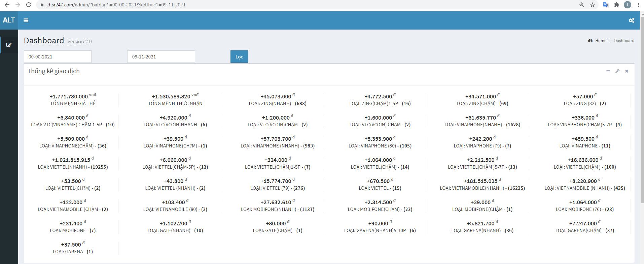The height and width of the screenshot is (264, 644).
Task: Open the Chrome profile avatar
Action: (x=628, y=5)
